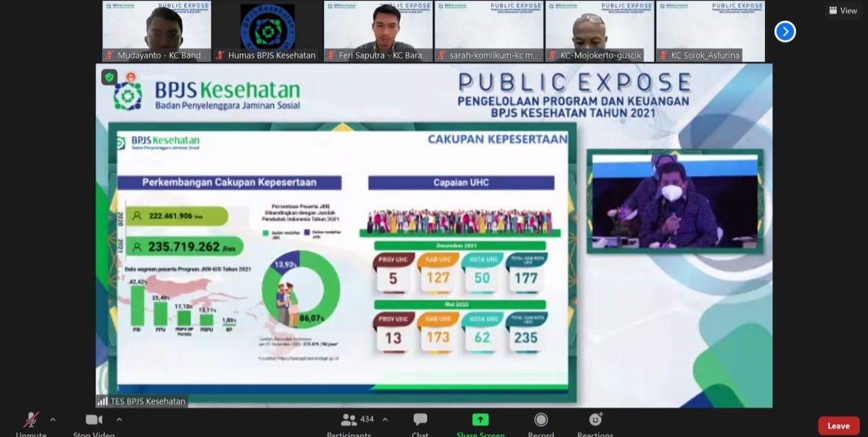
Task: Open the Chat panel
Action: click(420, 423)
